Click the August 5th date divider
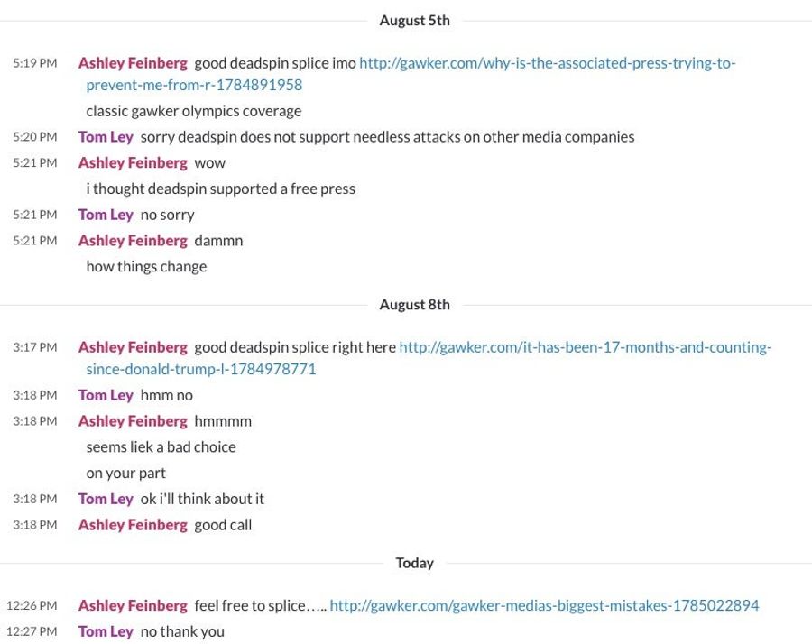Viewport: 812px width, 644px height. (414, 21)
